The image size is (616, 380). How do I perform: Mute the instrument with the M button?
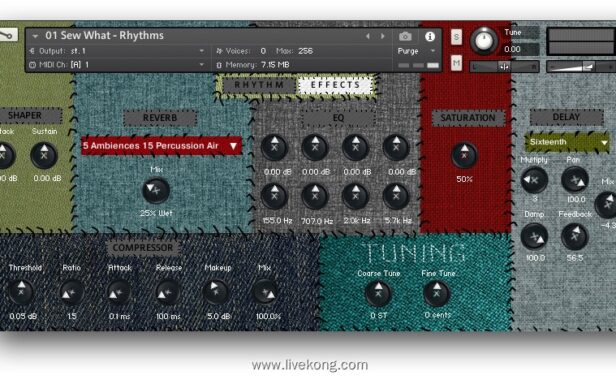pos(456,63)
